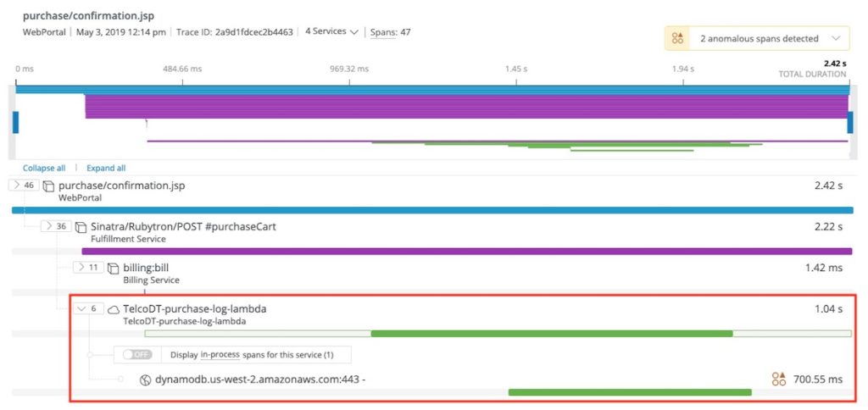This screenshot has width=868, height=410.
Task: Click the external call icon beside dynamodb.us-west-2.amazonaws.com
Action: pos(146,380)
